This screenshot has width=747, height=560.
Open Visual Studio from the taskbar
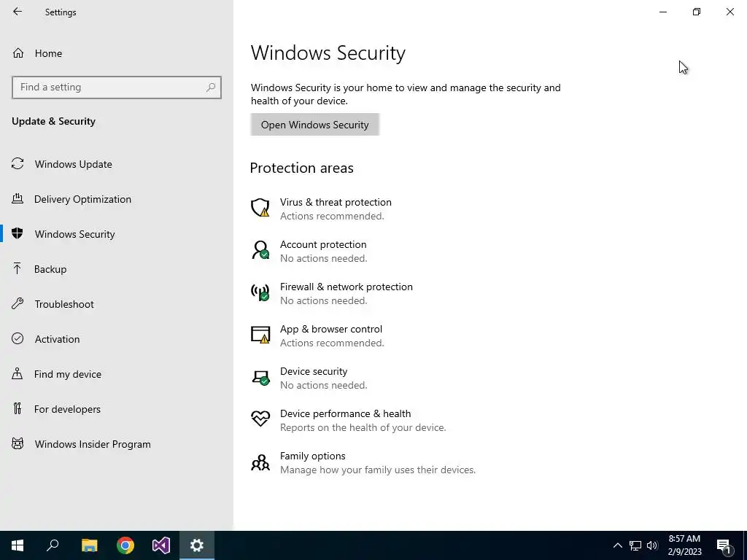(x=161, y=545)
